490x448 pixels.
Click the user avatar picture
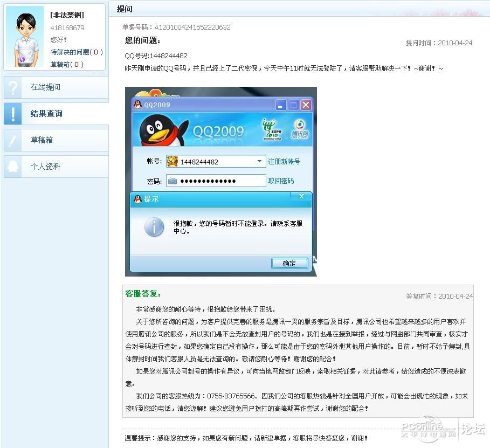point(25,37)
